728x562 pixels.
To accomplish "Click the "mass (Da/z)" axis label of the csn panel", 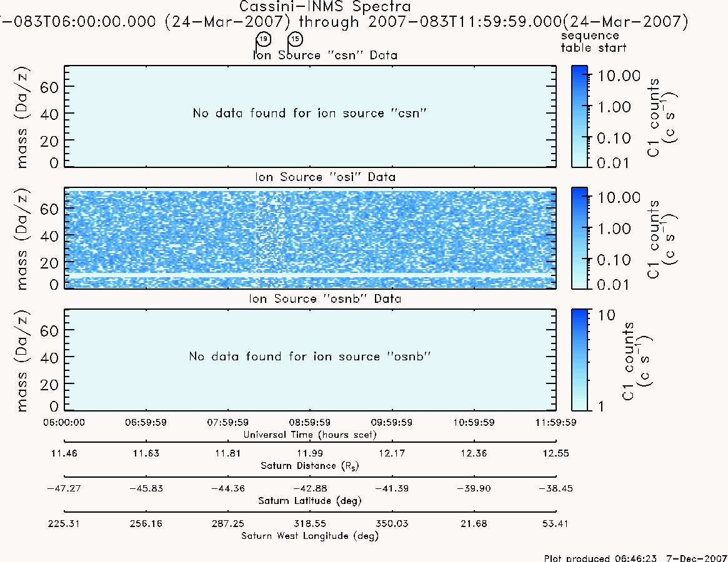I will [x=22, y=117].
